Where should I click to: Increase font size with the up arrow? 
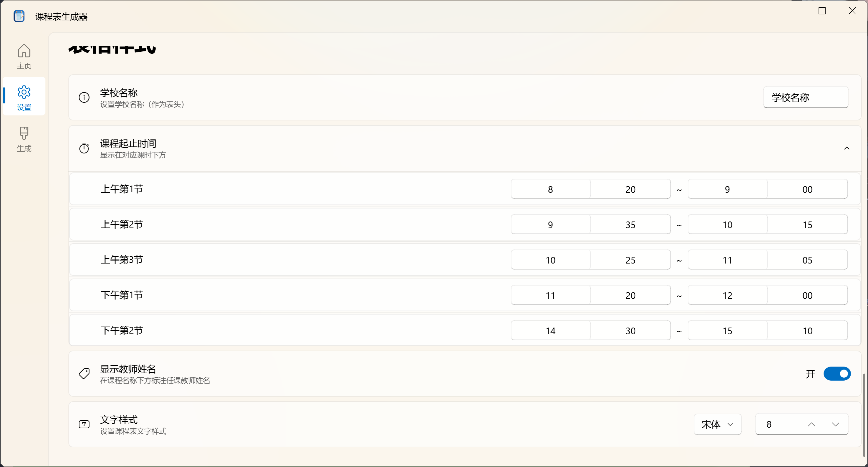(x=811, y=424)
